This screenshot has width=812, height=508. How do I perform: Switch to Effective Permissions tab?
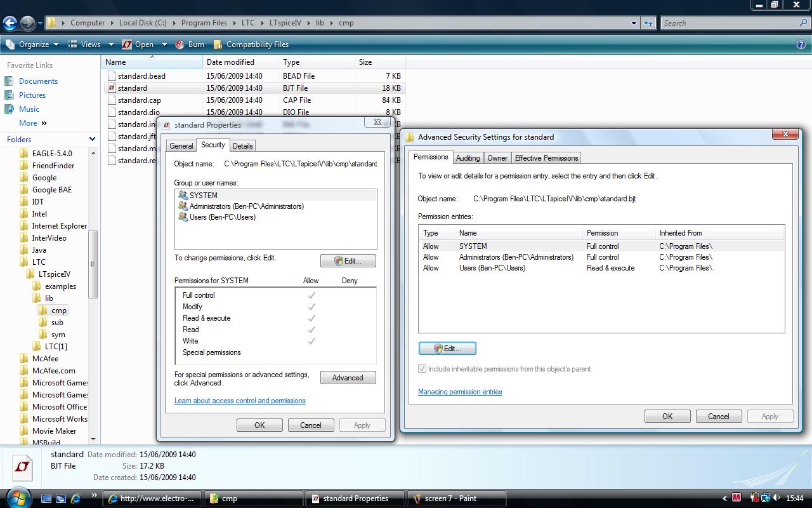point(546,158)
